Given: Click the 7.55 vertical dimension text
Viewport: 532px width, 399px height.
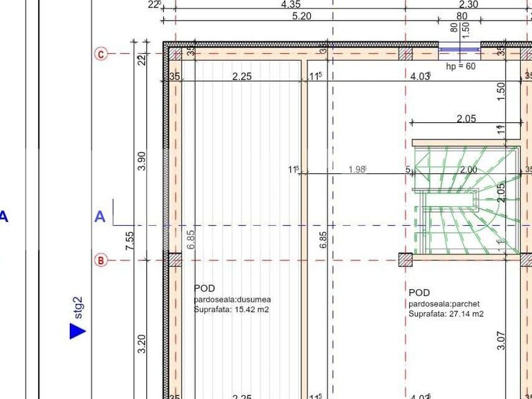Looking at the screenshot, I should click(x=130, y=242).
